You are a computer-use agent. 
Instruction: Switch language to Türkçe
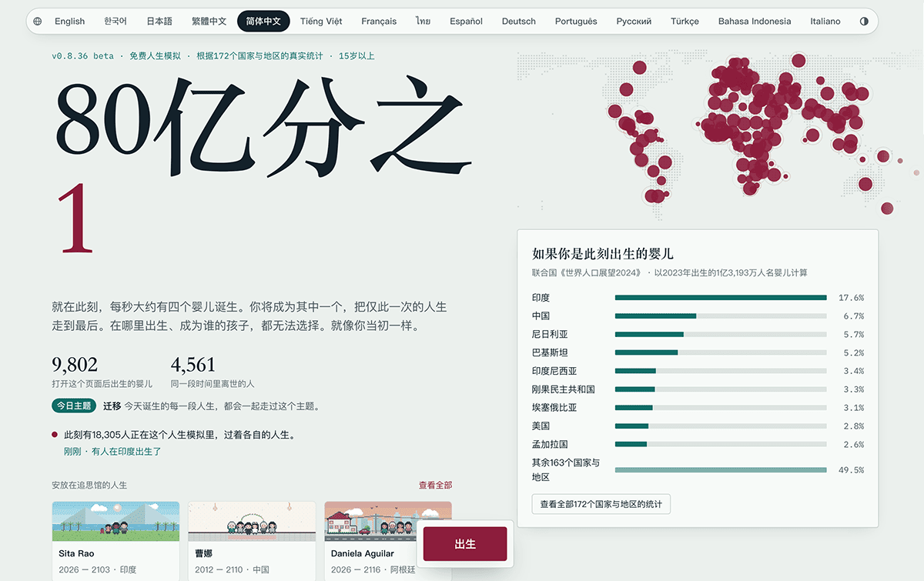[685, 22]
